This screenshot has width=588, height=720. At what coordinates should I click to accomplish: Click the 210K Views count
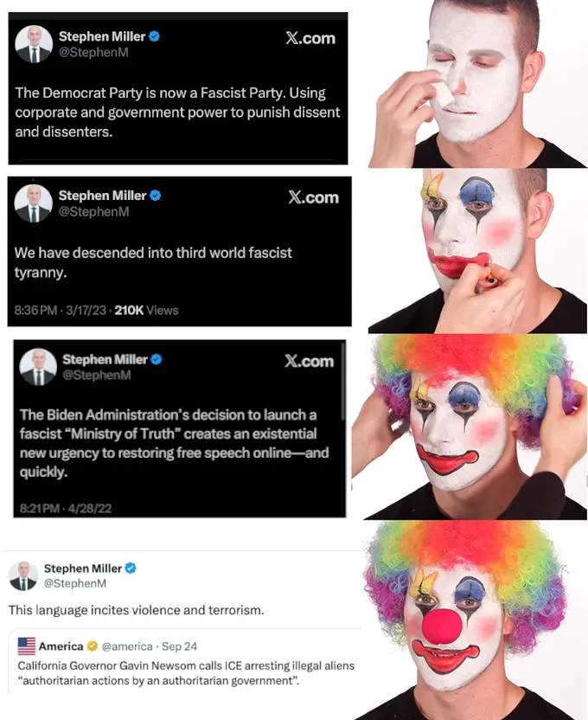point(146,310)
